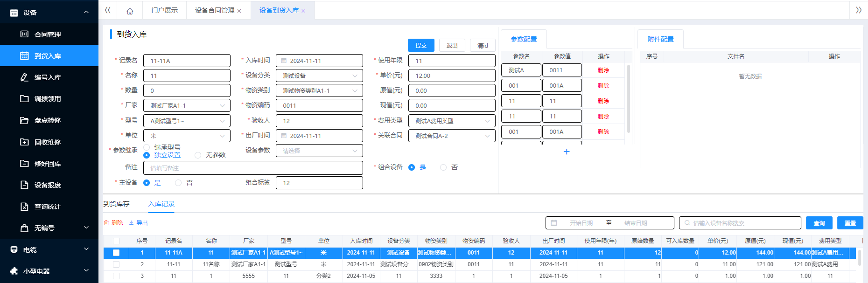Screen dimensions: 868x283
Task: Click the plus icon to add parameter
Action: click(x=566, y=152)
